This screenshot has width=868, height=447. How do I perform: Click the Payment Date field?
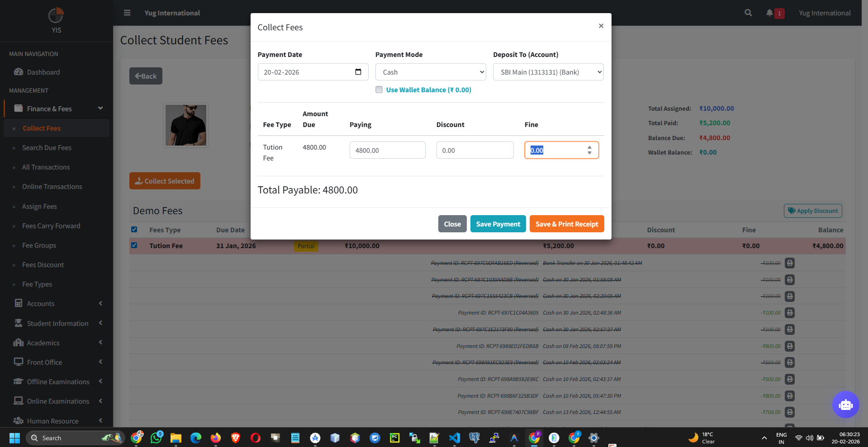pos(308,72)
